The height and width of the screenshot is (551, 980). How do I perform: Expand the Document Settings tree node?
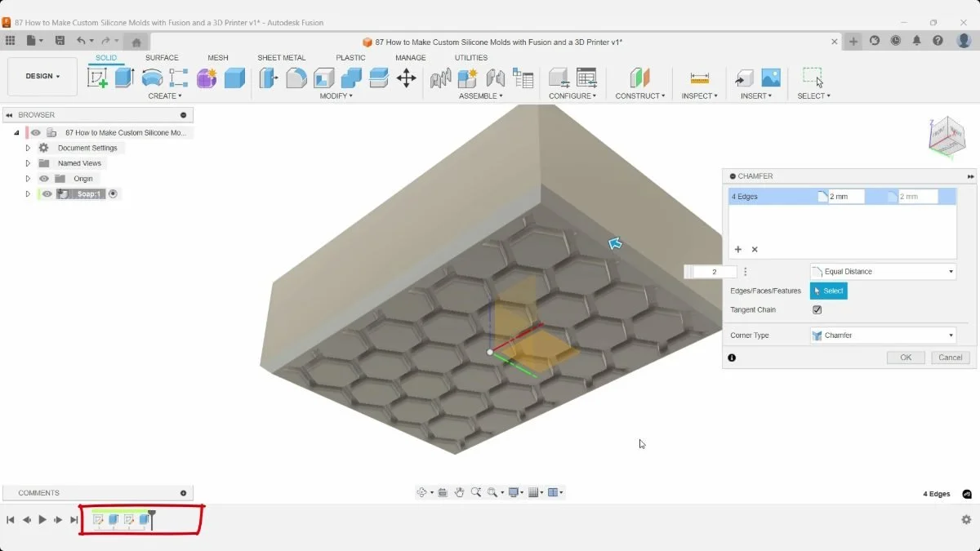point(28,148)
